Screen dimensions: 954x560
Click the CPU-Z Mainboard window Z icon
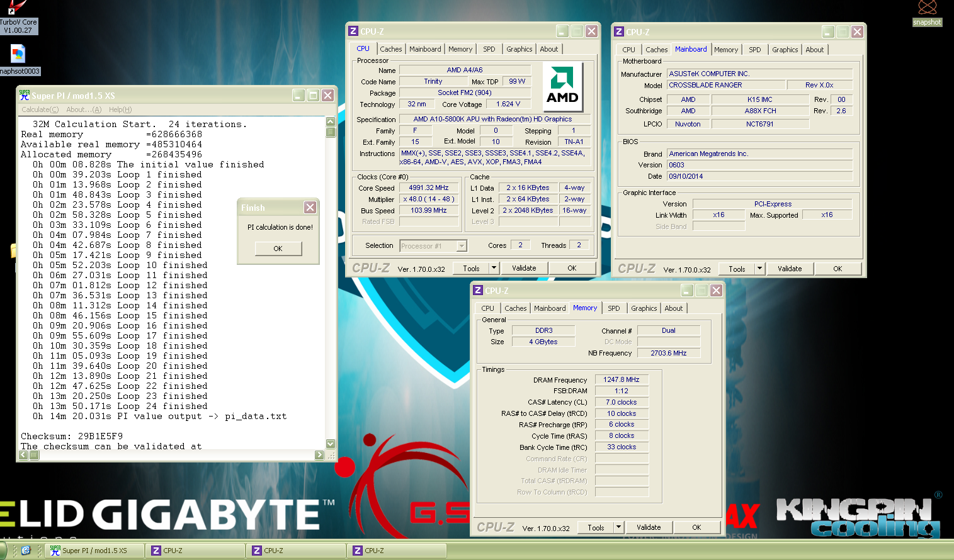(619, 31)
